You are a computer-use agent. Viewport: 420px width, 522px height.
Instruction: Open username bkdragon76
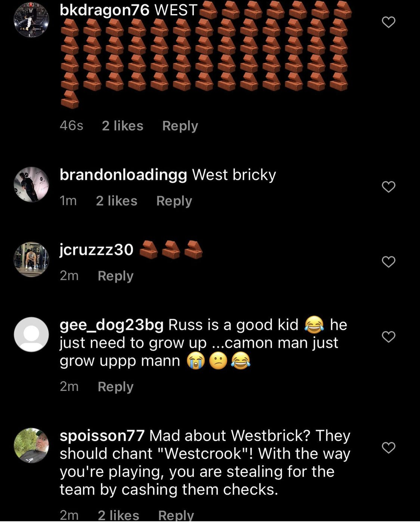click(105, 10)
